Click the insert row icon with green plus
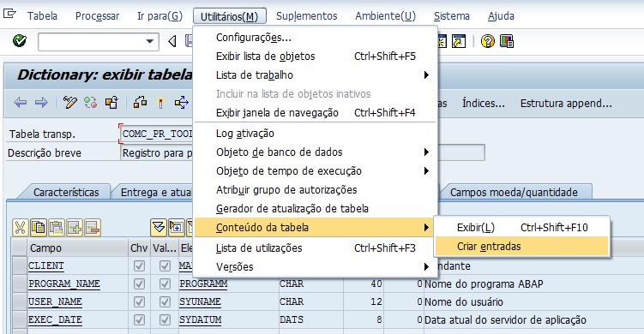644x334 pixels. click(x=75, y=227)
